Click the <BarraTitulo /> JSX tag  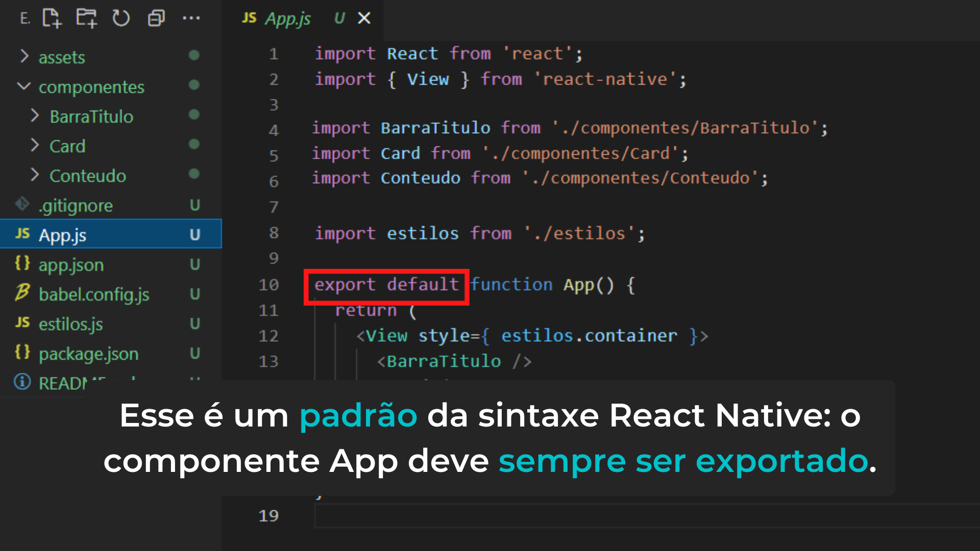[454, 361]
